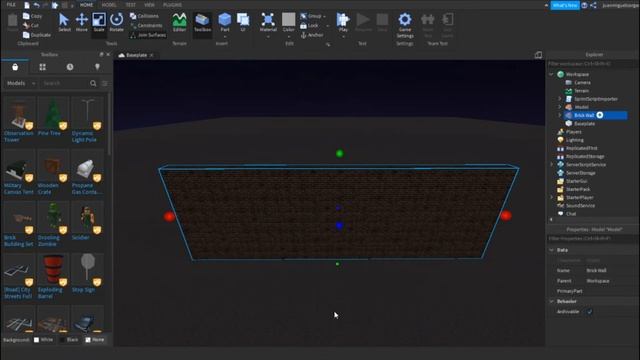The width and height of the screenshot is (640, 360).
Task: Select Lighting in the Explorer tree
Action: click(574, 140)
